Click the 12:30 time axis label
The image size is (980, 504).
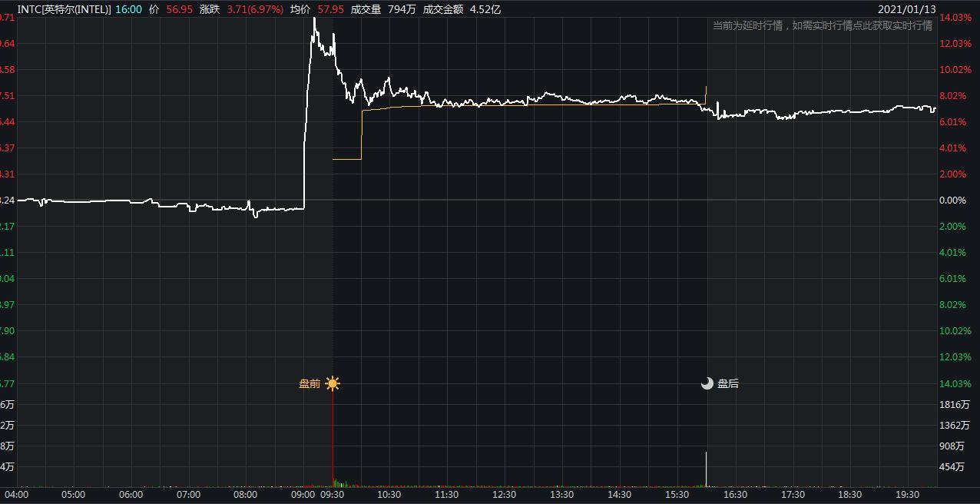pyautogui.click(x=504, y=495)
